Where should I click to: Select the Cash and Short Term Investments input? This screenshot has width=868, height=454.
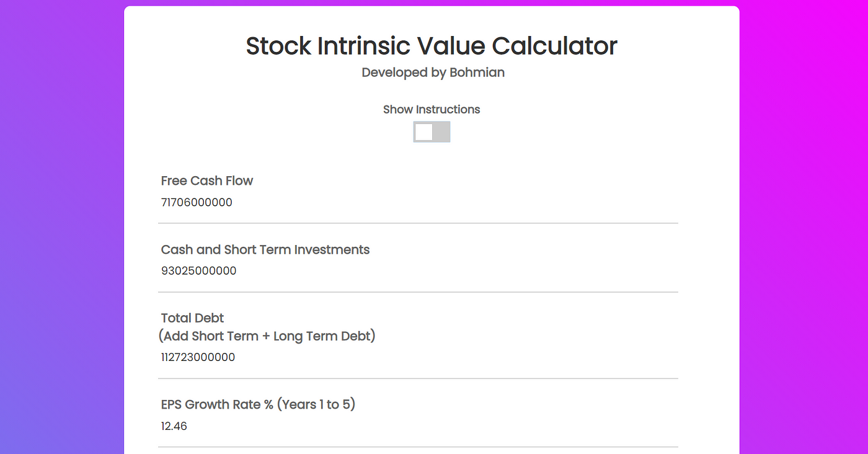tap(418, 271)
